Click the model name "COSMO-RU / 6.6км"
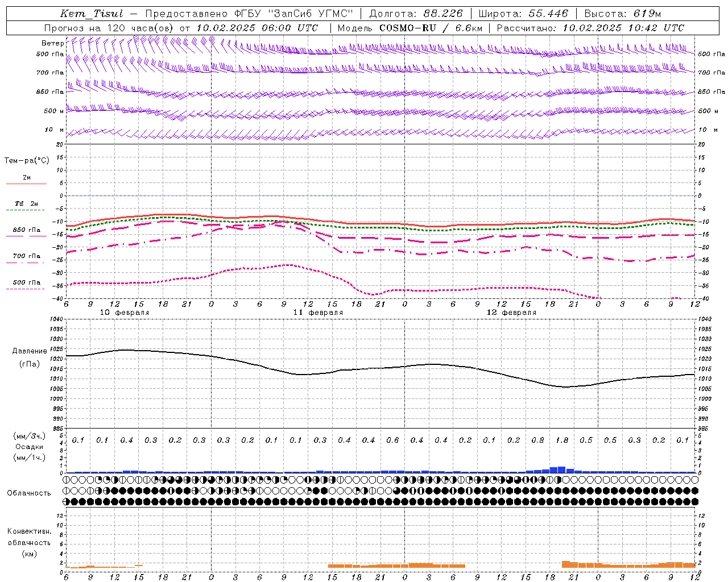 click(431, 28)
